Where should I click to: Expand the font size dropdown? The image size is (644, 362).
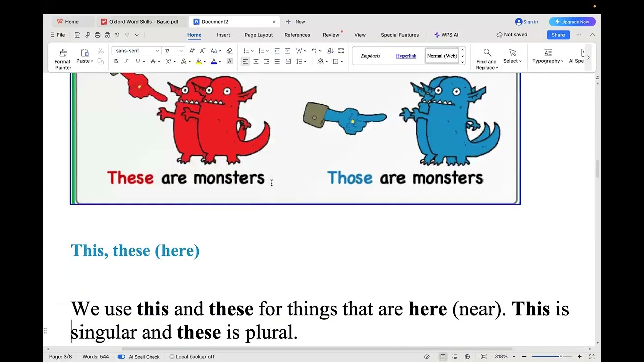click(181, 51)
